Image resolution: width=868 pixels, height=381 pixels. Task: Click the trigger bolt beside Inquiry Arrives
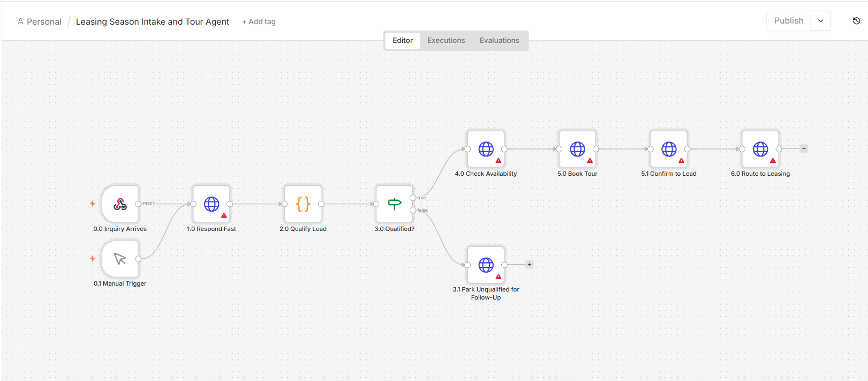(93, 204)
